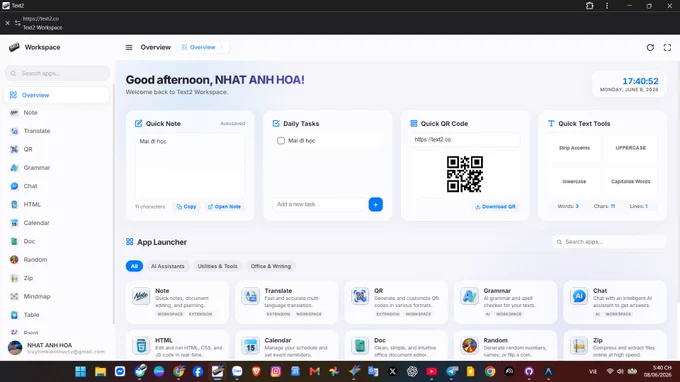Enter fullscreen with the expand icon
The width and height of the screenshot is (680, 382).
667,47
